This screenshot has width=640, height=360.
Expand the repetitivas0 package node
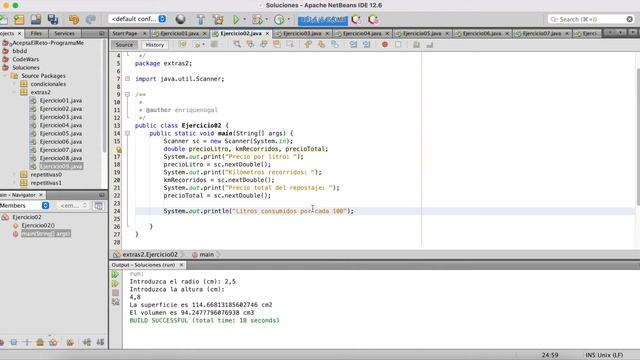14,175
